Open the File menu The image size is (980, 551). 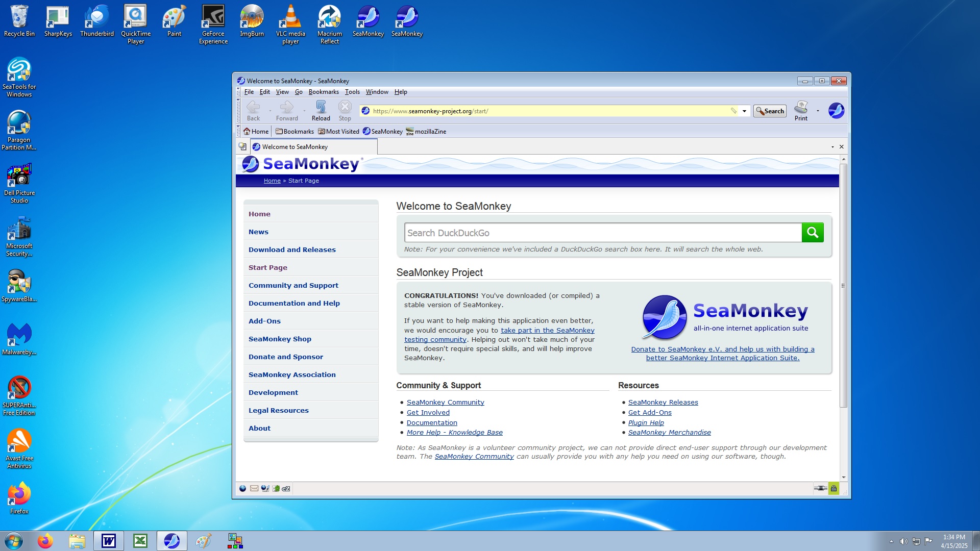(249, 92)
